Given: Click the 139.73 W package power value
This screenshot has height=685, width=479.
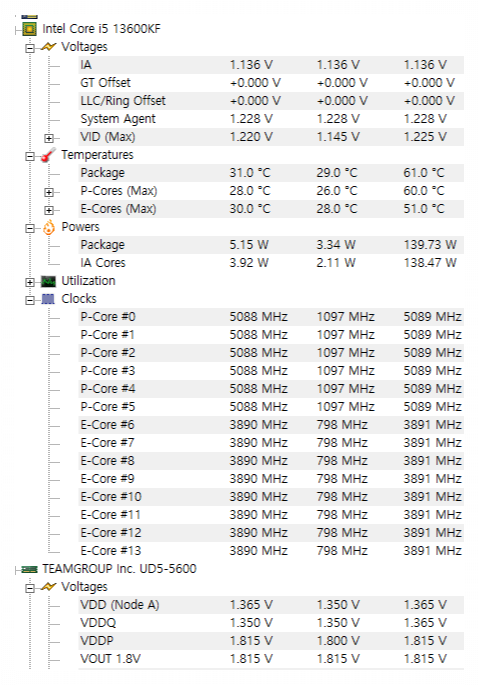Looking at the screenshot, I should (x=430, y=245).
